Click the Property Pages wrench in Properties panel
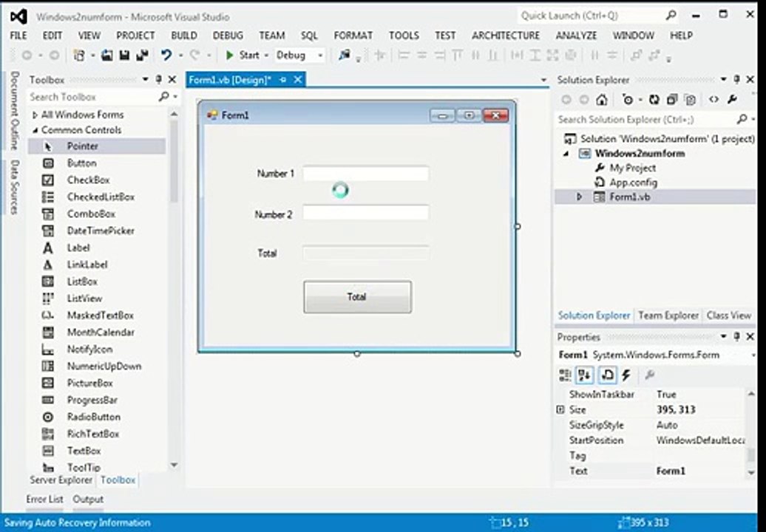 click(649, 375)
